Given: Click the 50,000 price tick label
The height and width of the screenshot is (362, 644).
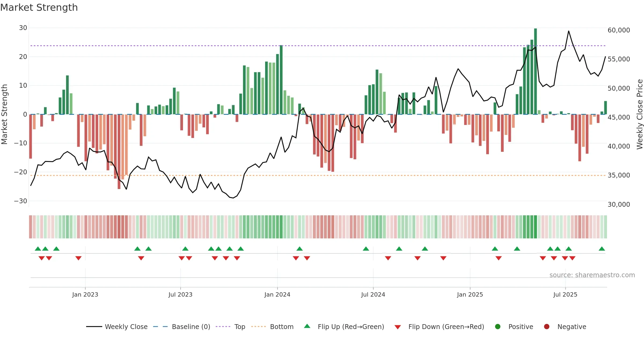Looking at the screenshot, I should coord(619,88).
